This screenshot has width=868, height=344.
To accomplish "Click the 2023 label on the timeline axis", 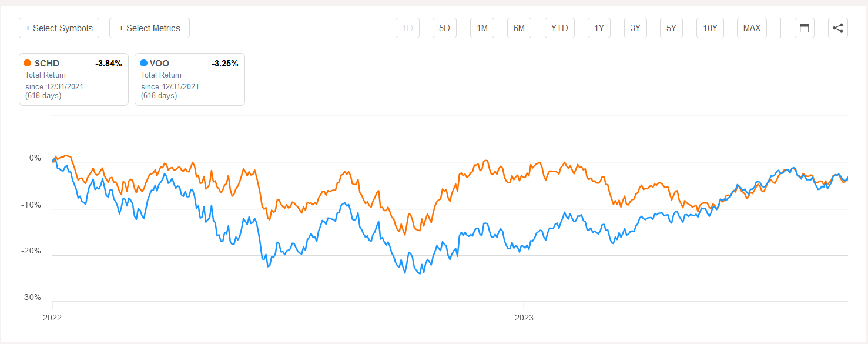I will click(524, 318).
